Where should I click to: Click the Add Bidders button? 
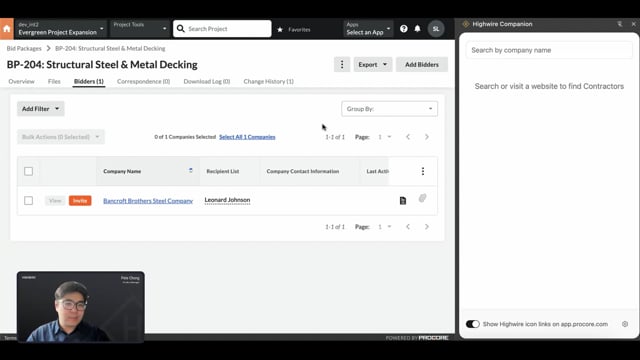(x=422, y=64)
